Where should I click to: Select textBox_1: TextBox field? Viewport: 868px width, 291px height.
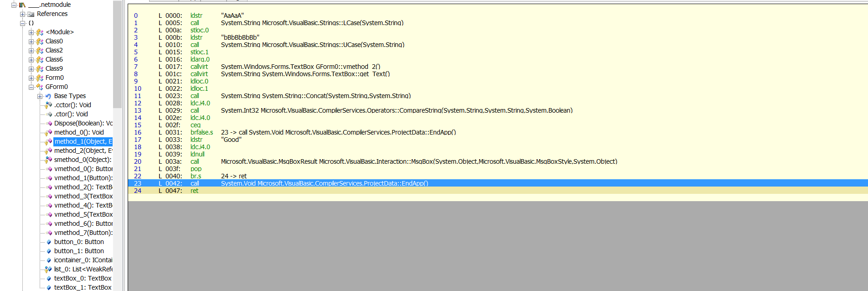[83, 287]
